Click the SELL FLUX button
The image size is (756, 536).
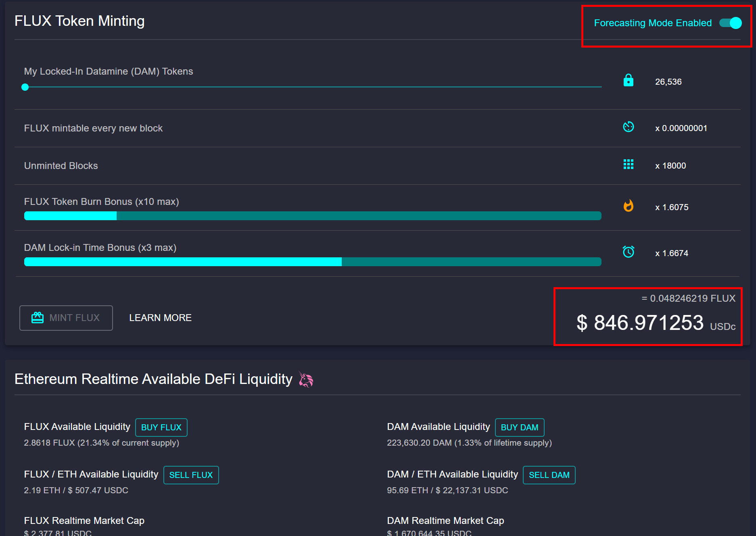point(191,475)
